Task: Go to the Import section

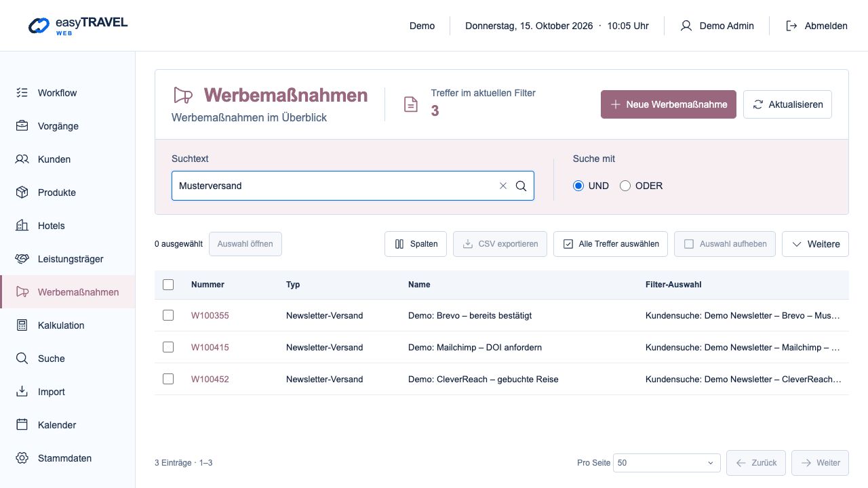Action: [x=68, y=392]
